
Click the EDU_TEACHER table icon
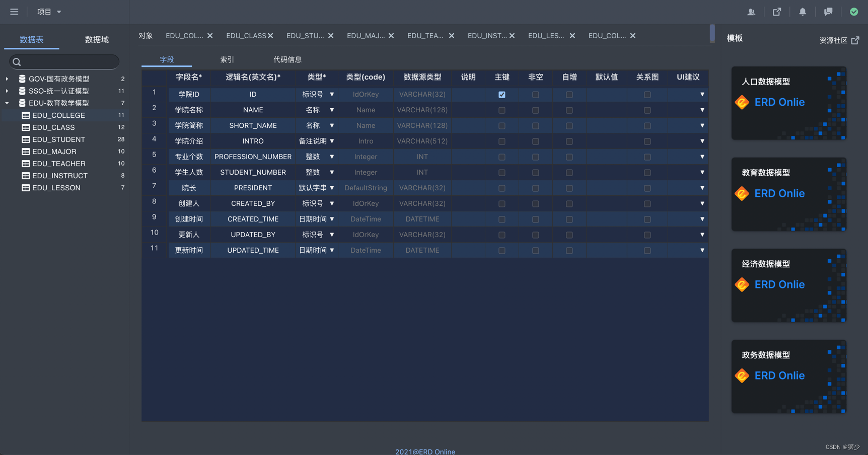pyautogui.click(x=26, y=164)
